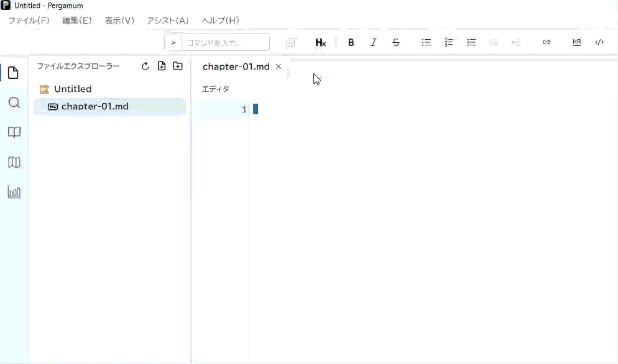Click the dimmed indent toolbar icon
The image size is (618, 364).
(x=516, y=42)
